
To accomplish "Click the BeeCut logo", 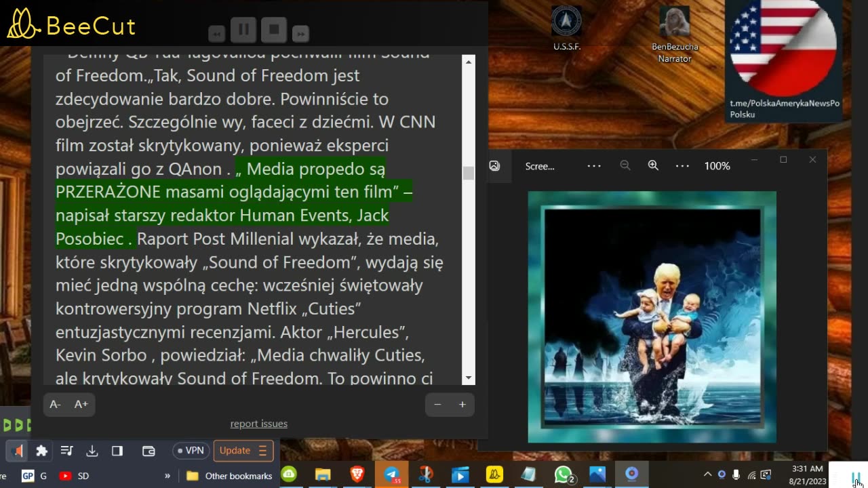I will 71,25.
